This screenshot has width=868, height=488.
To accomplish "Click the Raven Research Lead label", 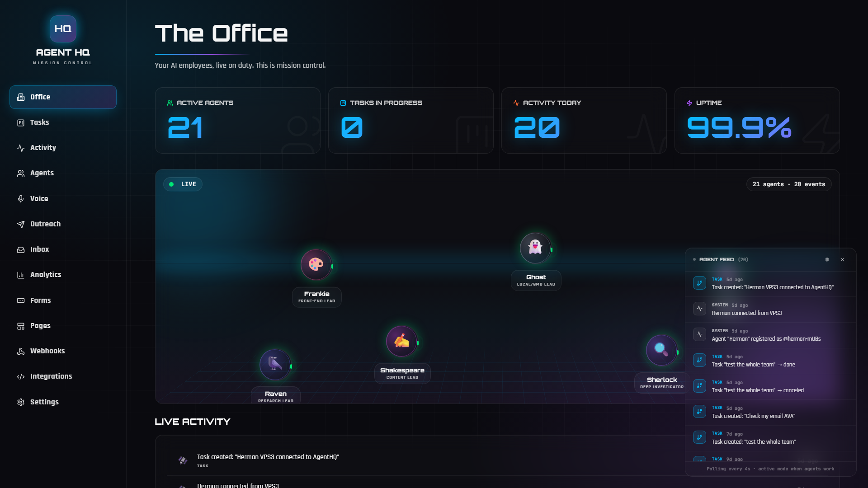I will click(x=276, y=396).
